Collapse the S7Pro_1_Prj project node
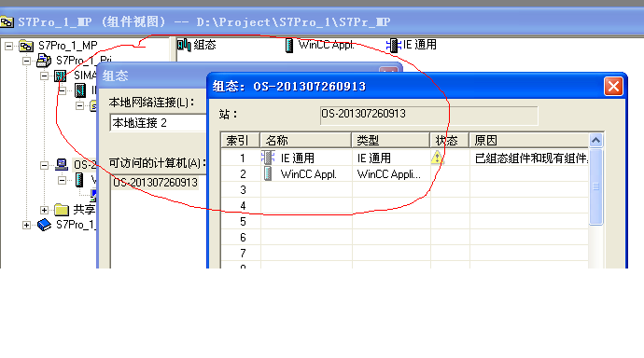Image resolution: width=644 pixels, height=358 pixels. click(x=26, y=62)
